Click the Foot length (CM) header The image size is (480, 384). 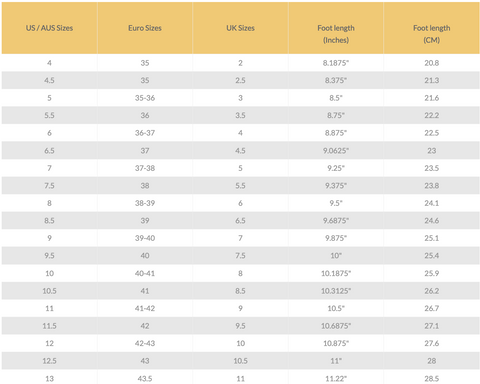432,34
